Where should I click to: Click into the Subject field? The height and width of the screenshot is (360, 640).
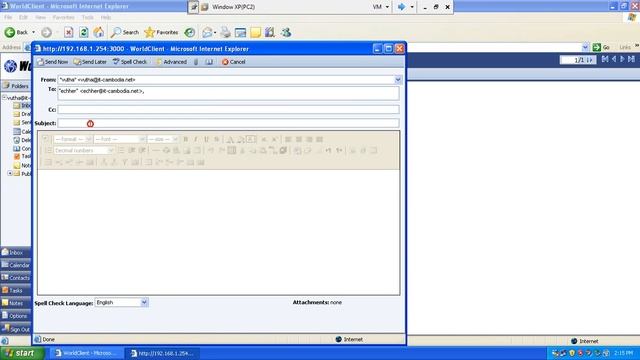[x=228, y=123]
